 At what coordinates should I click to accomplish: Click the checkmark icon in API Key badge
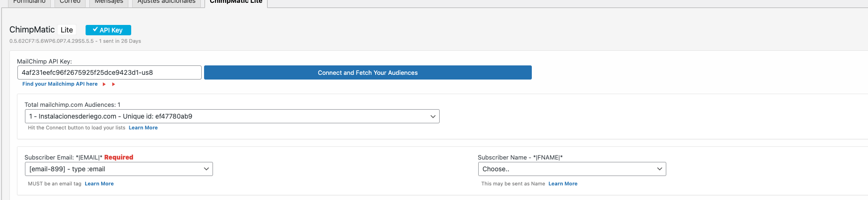click(95, 30)
